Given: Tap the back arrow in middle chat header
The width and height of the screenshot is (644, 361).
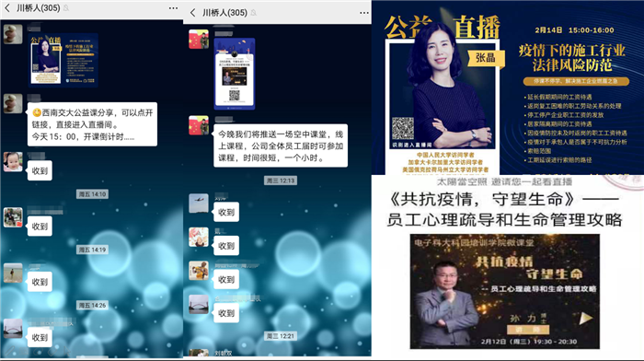Looking at the screenshot, I should point(192,13).
